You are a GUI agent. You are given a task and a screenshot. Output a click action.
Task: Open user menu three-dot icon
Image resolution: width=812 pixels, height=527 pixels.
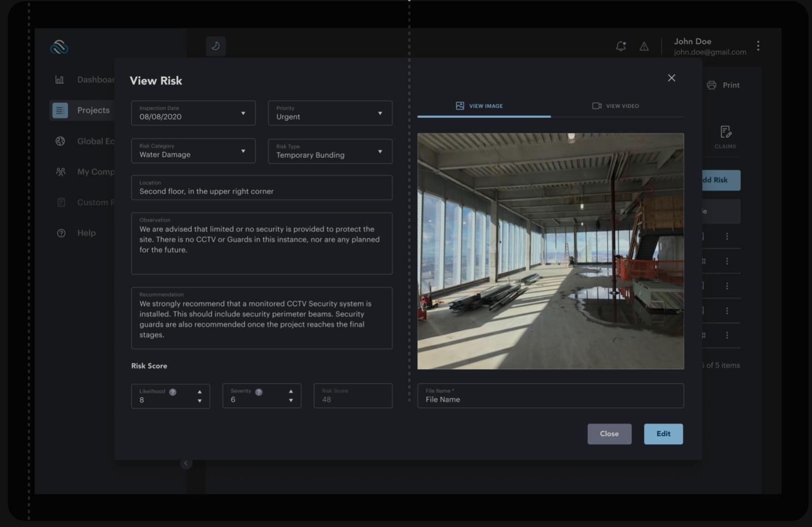(x=758, y=46)
